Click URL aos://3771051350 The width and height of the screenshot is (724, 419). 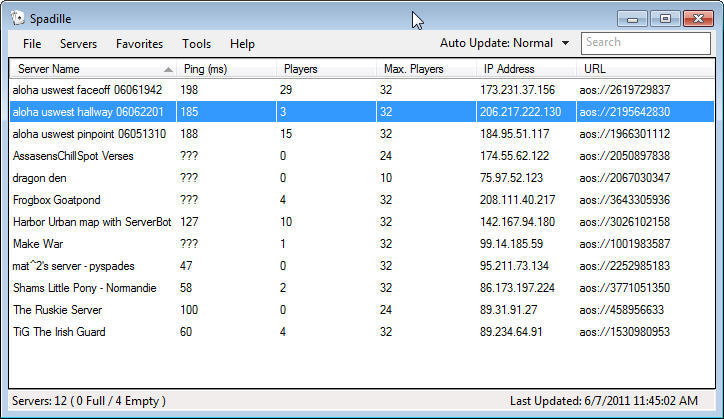point(625,288)
